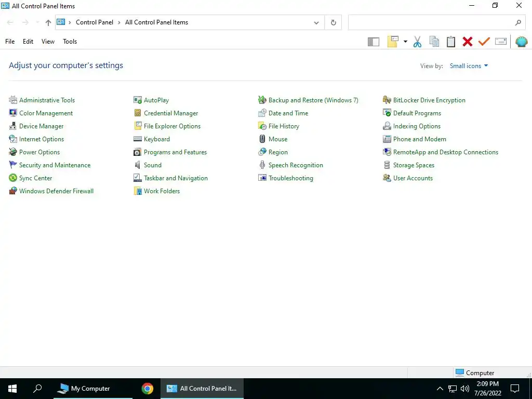Open the Views dropdown arrow in toolbar
The image size is (532, 399).
click(405, 42)
